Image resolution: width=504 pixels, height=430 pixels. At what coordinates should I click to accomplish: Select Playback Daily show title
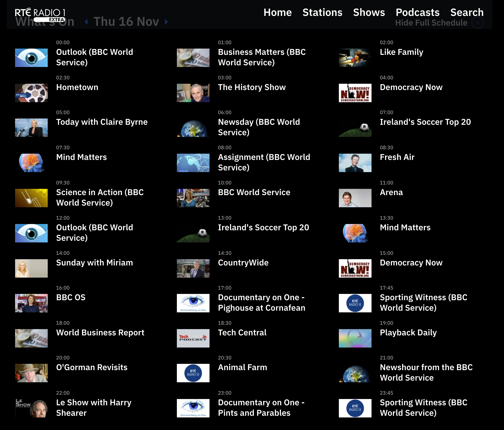[x=408, y=333]
